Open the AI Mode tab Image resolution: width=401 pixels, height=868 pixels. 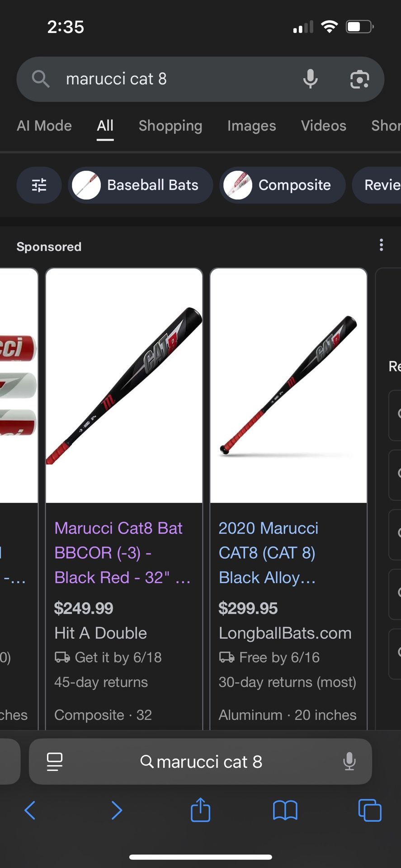[x=44, y=126]
